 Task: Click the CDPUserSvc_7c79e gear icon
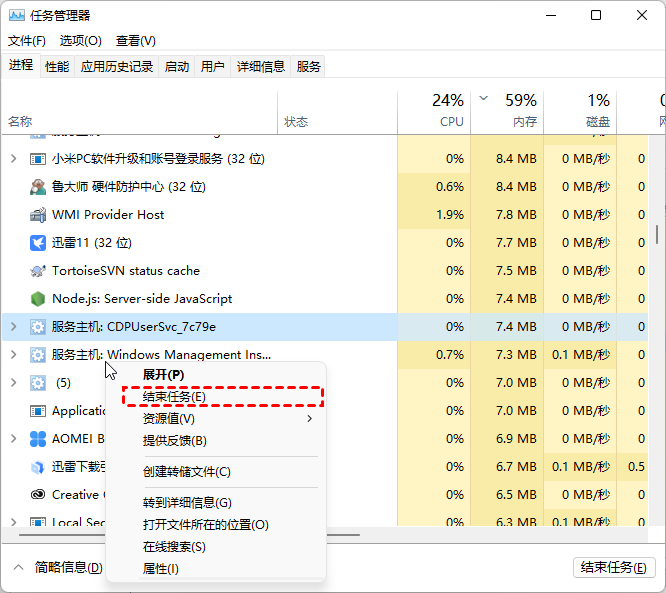38,327
